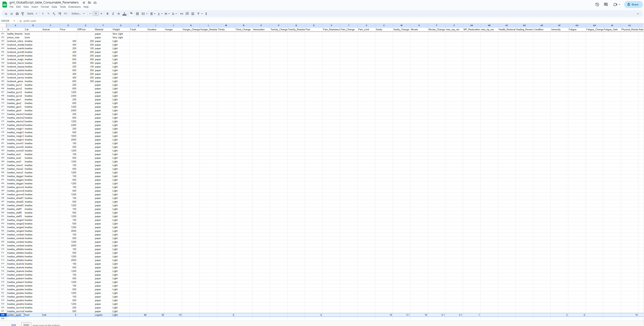Open the fill color picker
644x326 pixels.
pyautogui.click(x=132, y=14)
